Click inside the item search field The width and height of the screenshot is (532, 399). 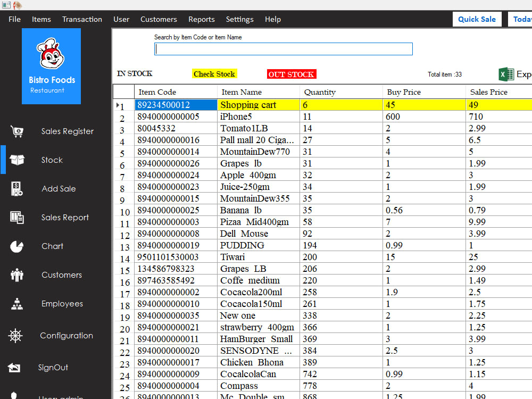284,49
